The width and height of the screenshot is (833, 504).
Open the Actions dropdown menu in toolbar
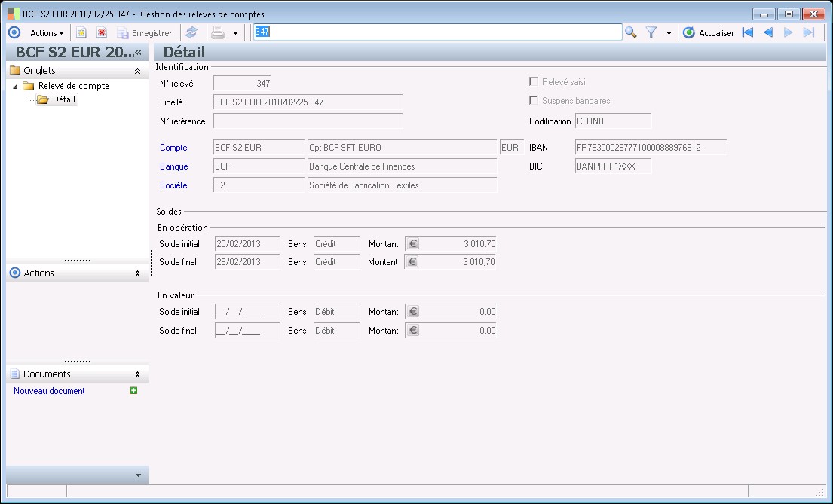click(47, 33)
